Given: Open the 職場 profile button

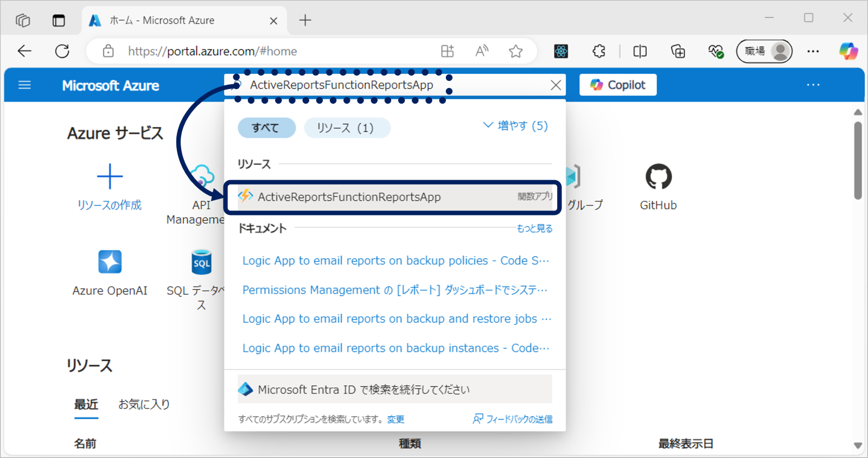Looking at the screenshot, I should pyautogui.click(x=764, y=51).
